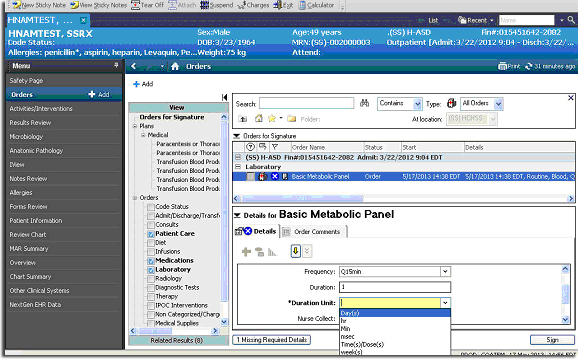Uncheck the Patient Care checkbox
The image size is (578, 360).
150,234
